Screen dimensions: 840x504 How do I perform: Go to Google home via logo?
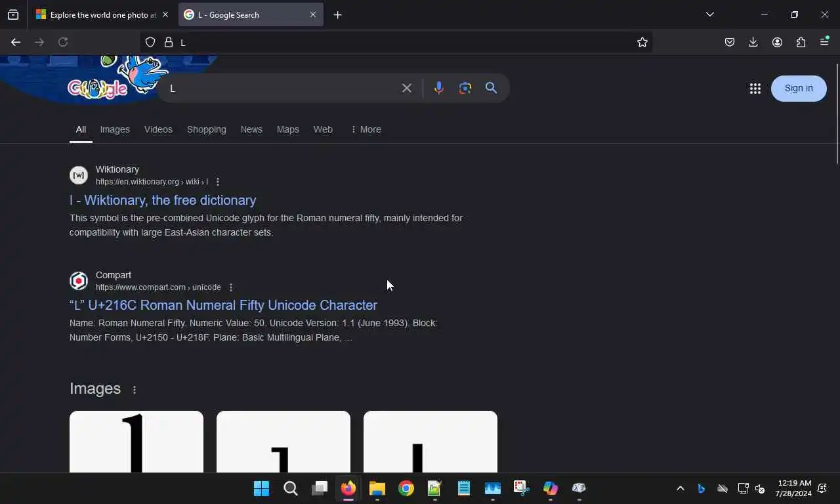click(97, 88)
